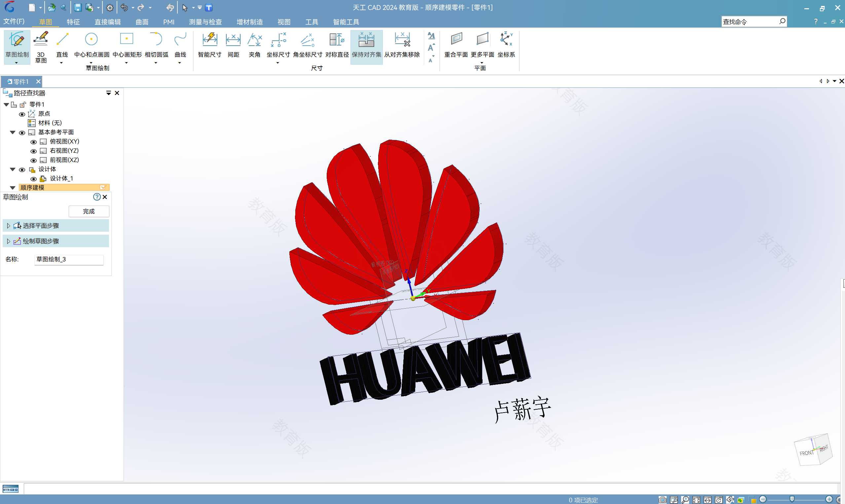Image resolution: width=845 pixels, height=504 pixels.
Task: Expand the 选择平面步骤 section
Action: click(9, 226)
